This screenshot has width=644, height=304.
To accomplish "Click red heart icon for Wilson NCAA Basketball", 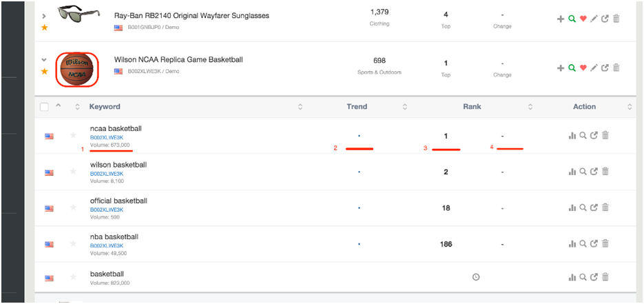I will point(583,68).
